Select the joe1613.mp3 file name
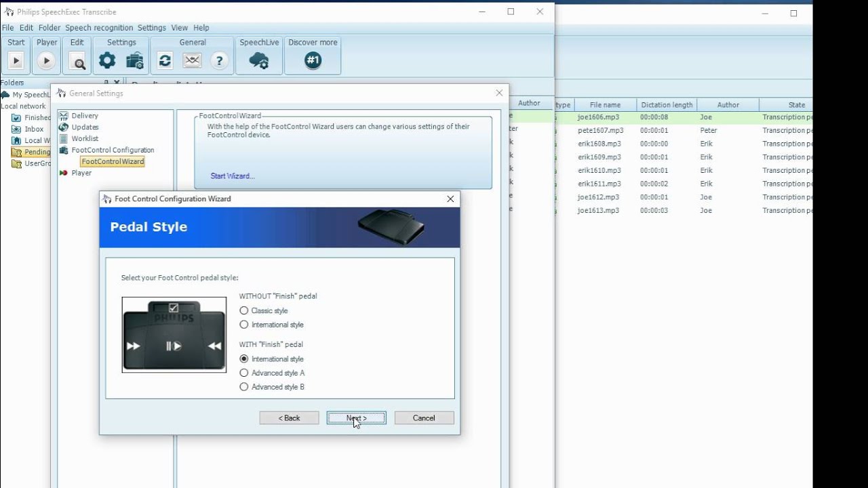The image size is (868, 488). point(599,211)
